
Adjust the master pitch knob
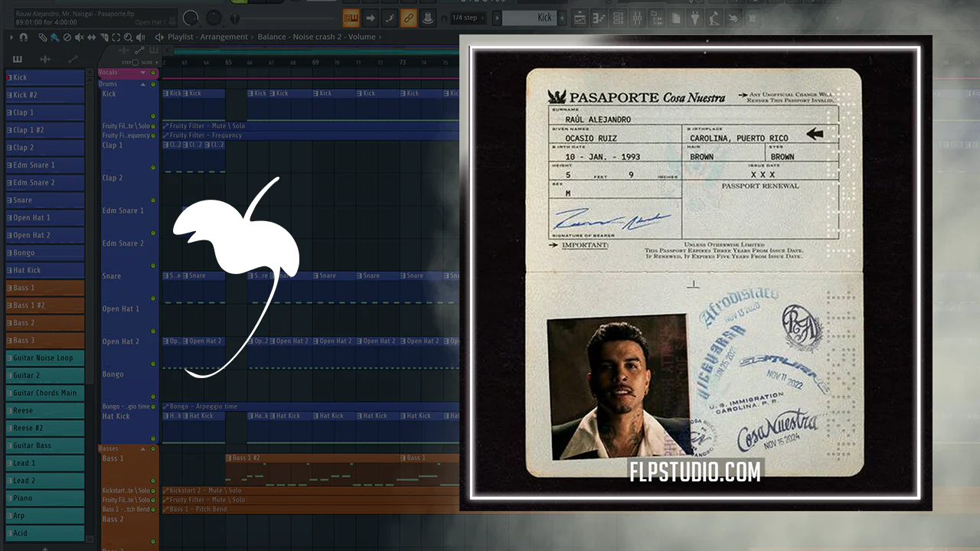[x=214, y=18]
